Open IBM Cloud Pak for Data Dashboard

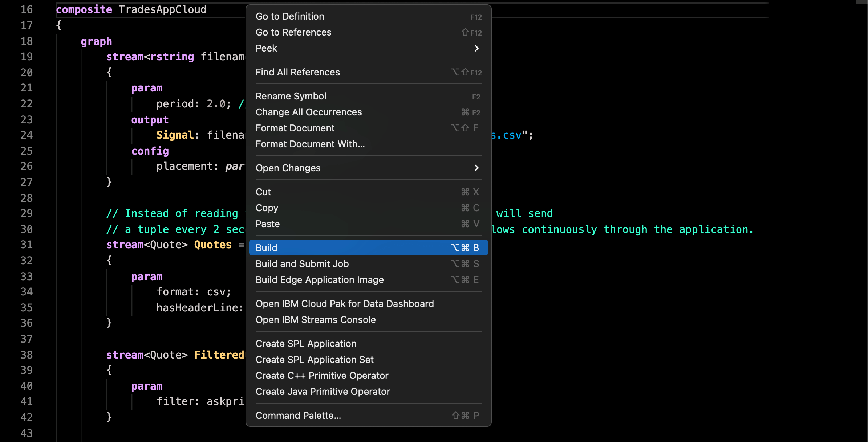(345, 304)
